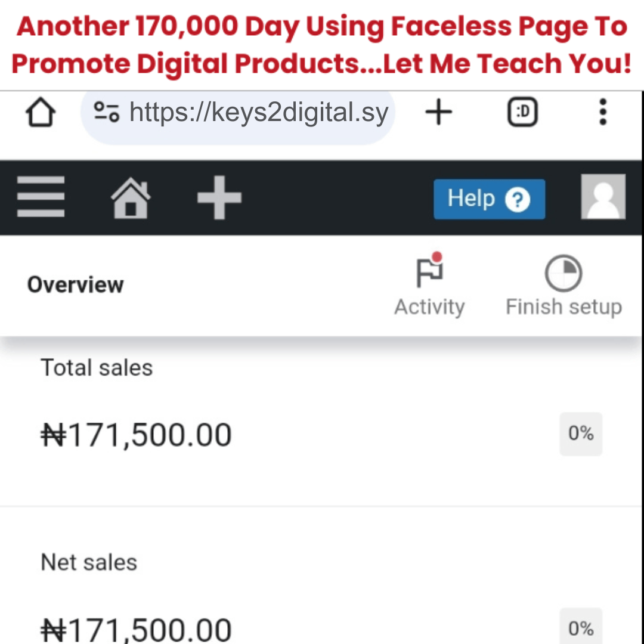Open a new browser tab with plus
This screenshot has height=644, width=644.
coord(439,112)
